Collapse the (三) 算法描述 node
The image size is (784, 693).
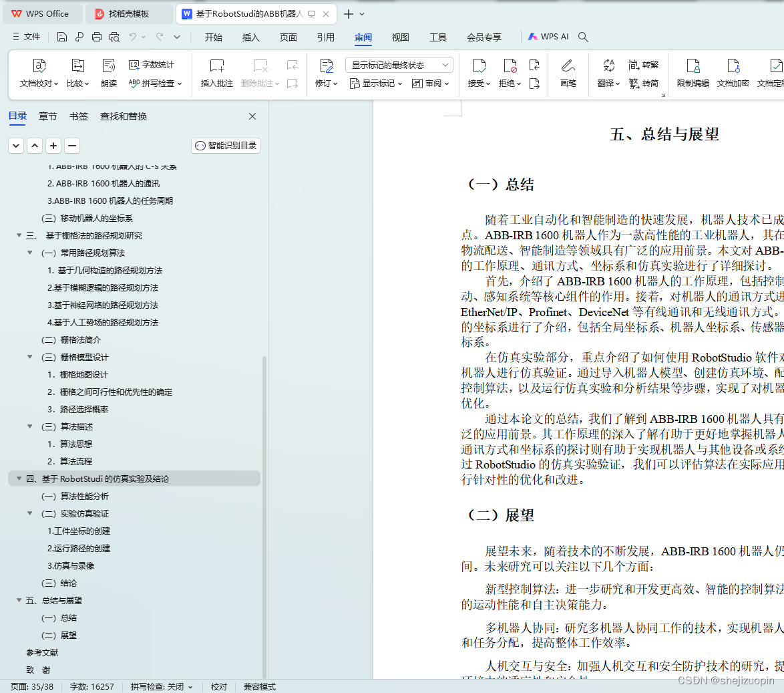(30, 426)
